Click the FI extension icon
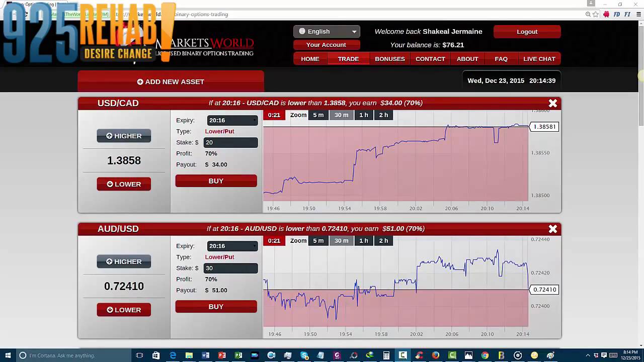 [x=628, y=14]
